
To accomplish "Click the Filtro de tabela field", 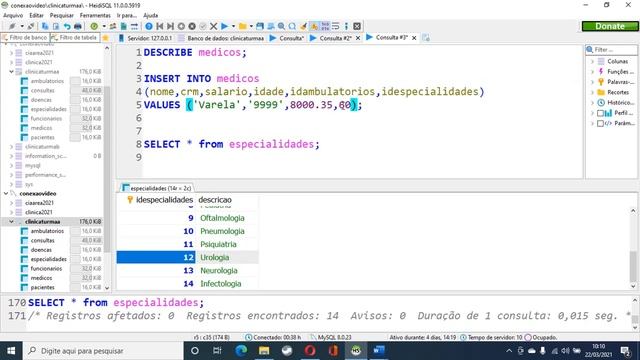I will (75, 38).
